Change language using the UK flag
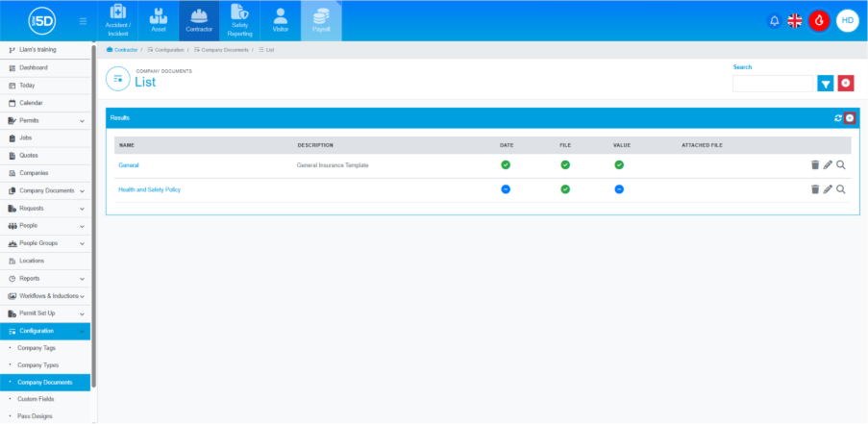 [795, 20]
